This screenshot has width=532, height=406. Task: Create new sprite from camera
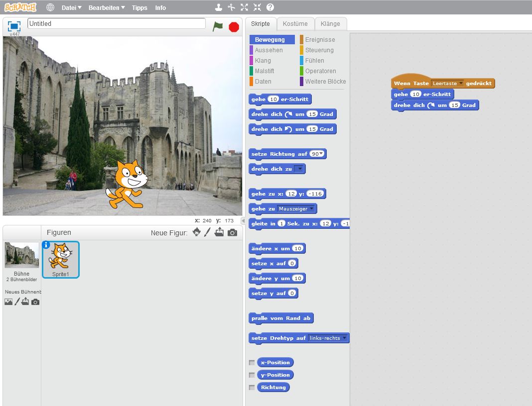232,232
